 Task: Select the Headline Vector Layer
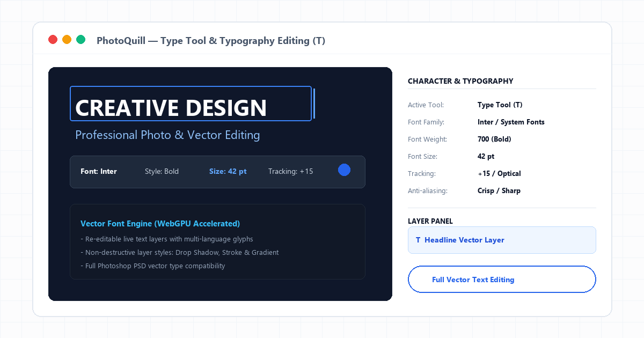(x=502, y=240)
